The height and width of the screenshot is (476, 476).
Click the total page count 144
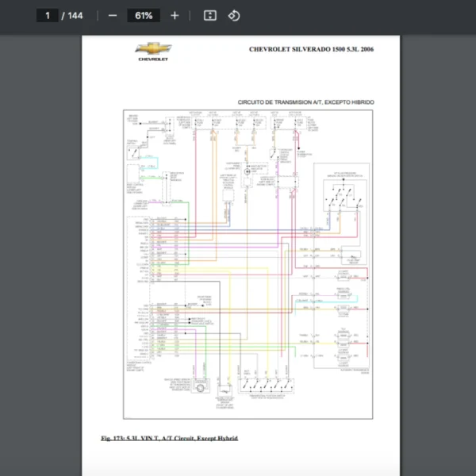coord(75,16)
